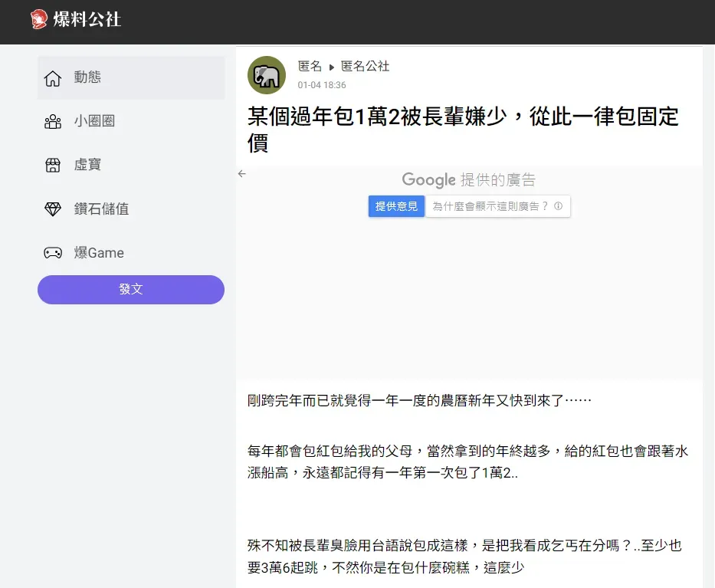This screenshot has height=588, width=715.
Task: Click the info icon after 為什麼會顯示這則廣告
Action: 558,206
